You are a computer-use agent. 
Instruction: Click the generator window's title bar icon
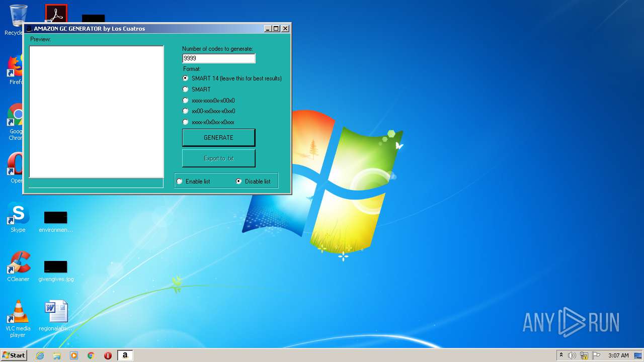(x=29, y=29)
